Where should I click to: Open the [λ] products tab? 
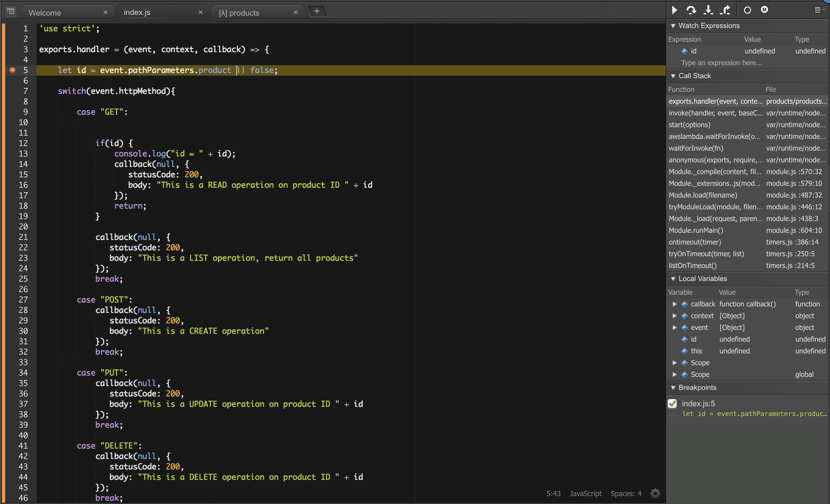239,13
